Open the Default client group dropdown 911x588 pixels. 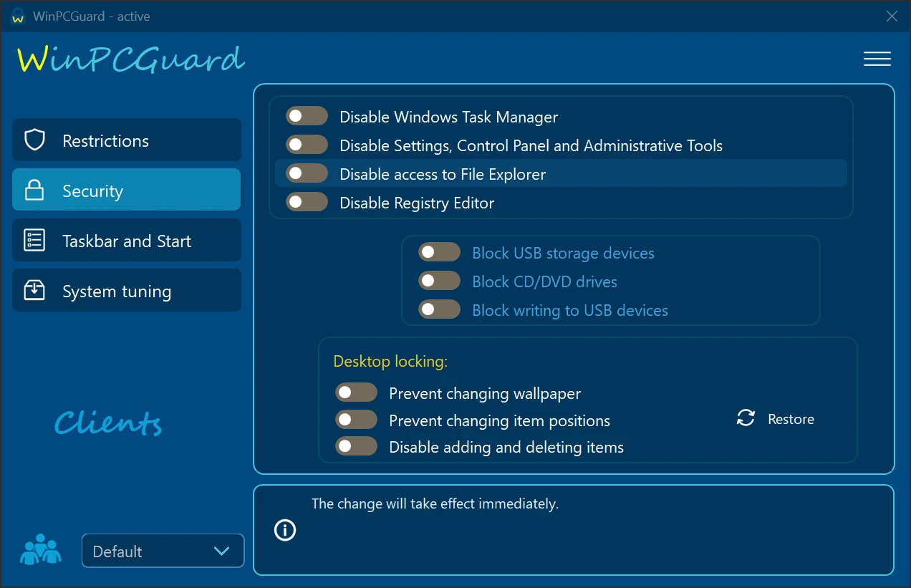coord(163,551)
